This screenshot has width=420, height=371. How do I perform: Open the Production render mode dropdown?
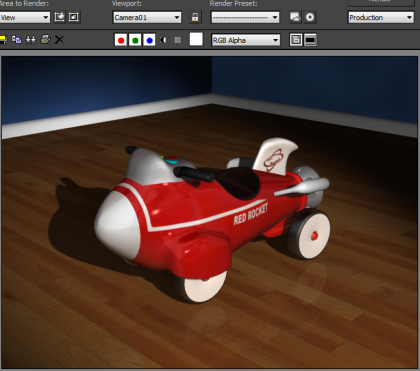coord(381,17)
